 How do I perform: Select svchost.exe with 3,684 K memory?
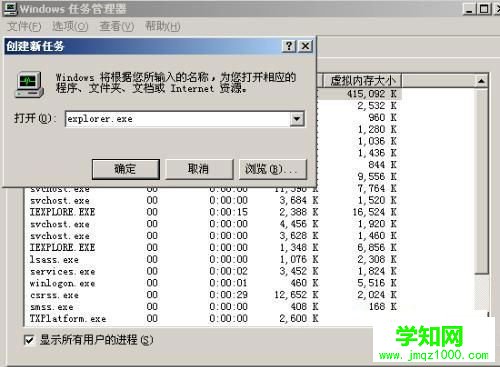coord(213,200)
